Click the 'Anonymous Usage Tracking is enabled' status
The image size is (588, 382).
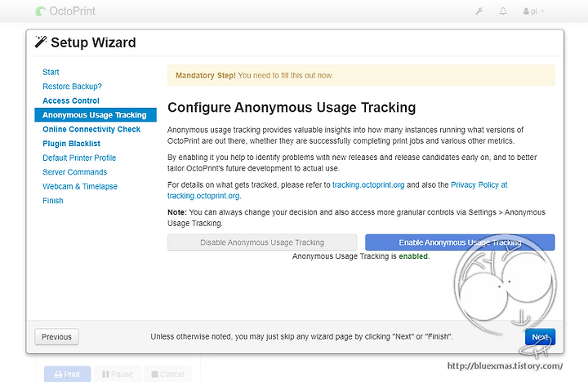(361, 256)
